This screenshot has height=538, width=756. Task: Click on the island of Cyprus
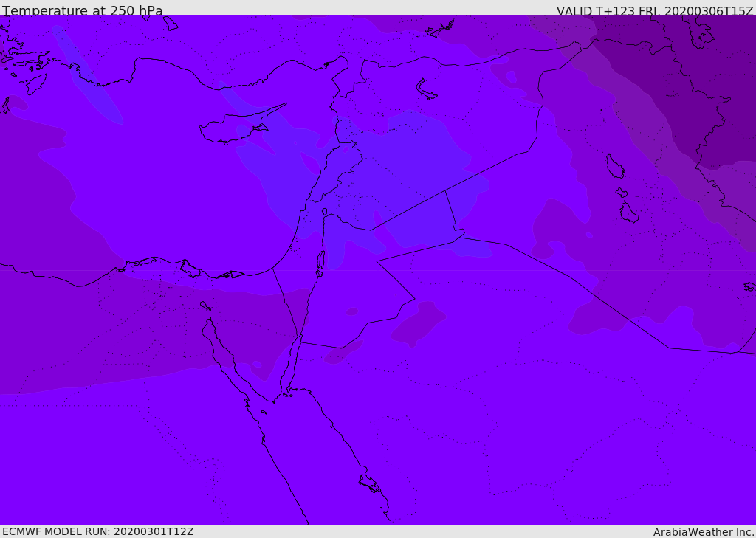235,127
